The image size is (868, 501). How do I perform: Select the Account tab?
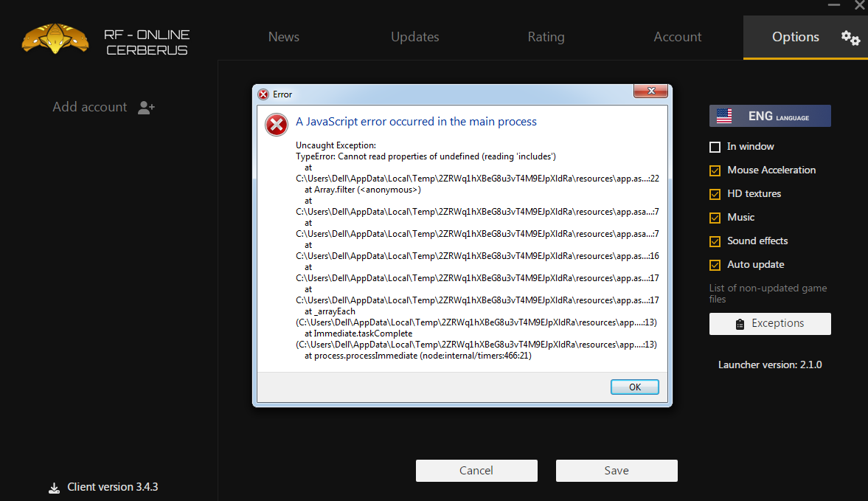pyautogui.click(x=677, y=37)
